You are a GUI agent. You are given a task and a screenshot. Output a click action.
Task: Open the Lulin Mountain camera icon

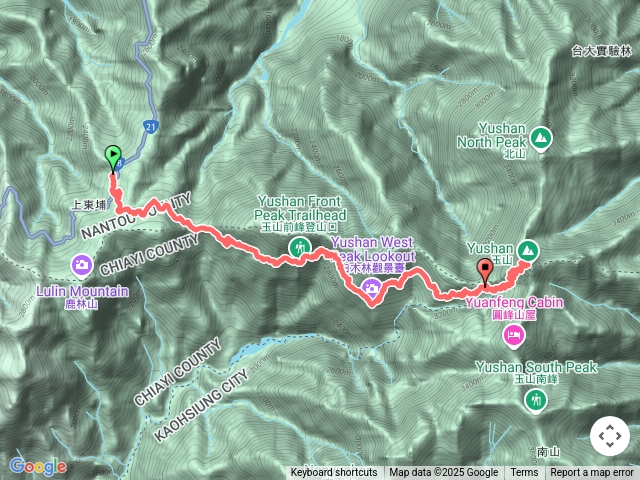click(82, 265)
